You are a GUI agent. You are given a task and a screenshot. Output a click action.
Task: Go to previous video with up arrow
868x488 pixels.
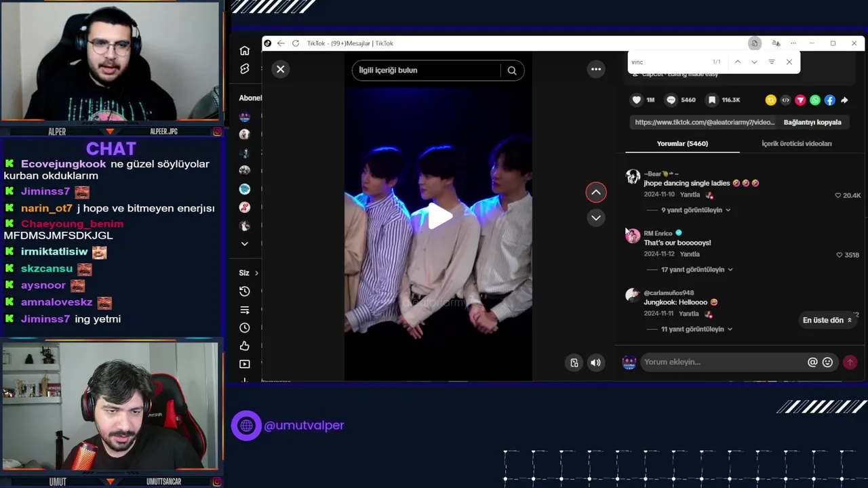pyautogui.click(x=596, y=192)
